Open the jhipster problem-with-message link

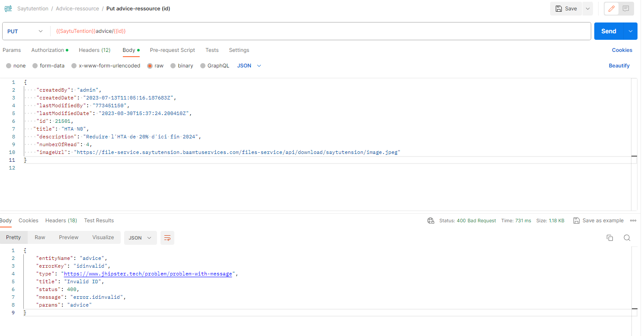tap(148, 274)
